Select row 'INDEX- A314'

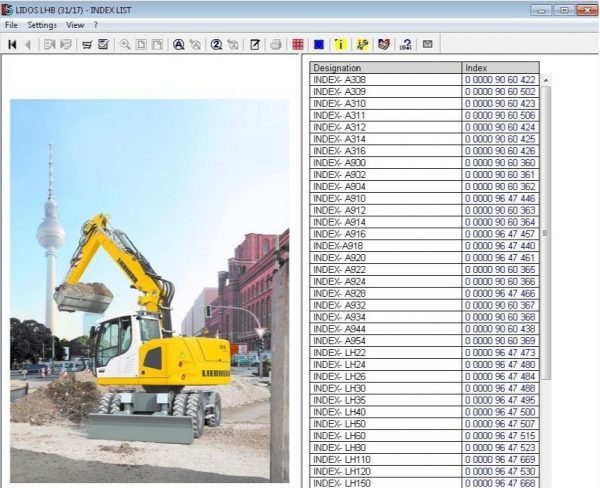point(424,139)
